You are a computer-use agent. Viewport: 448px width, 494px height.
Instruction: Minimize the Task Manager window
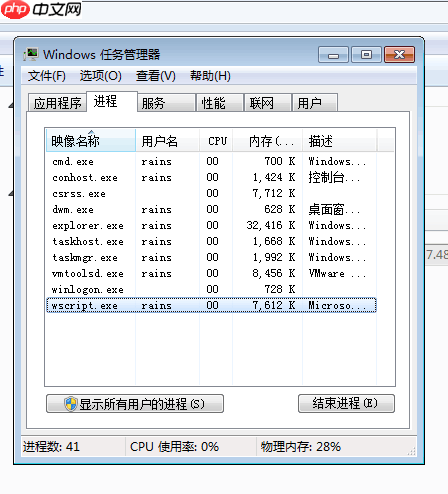[x=333, y=55]
